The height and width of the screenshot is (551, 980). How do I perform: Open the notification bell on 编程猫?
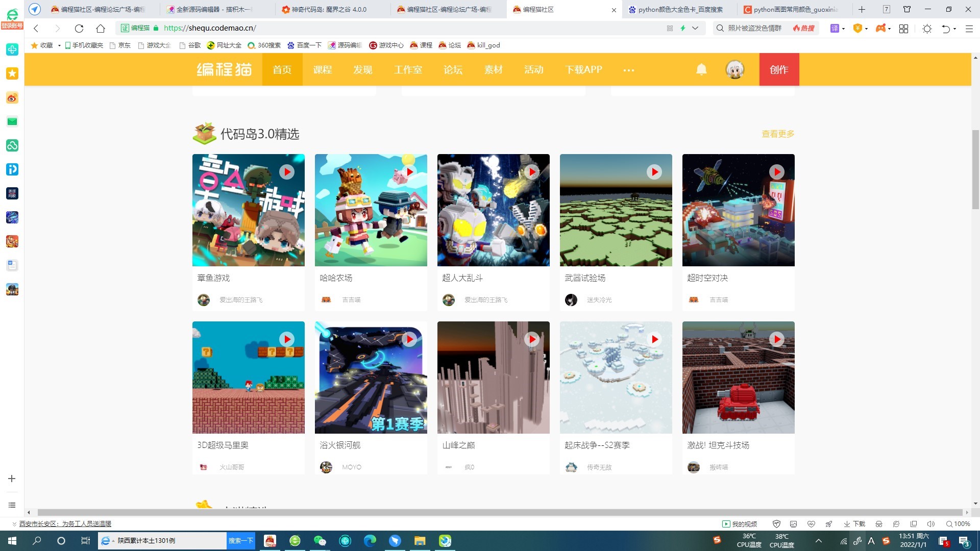(x=702, y=69)
